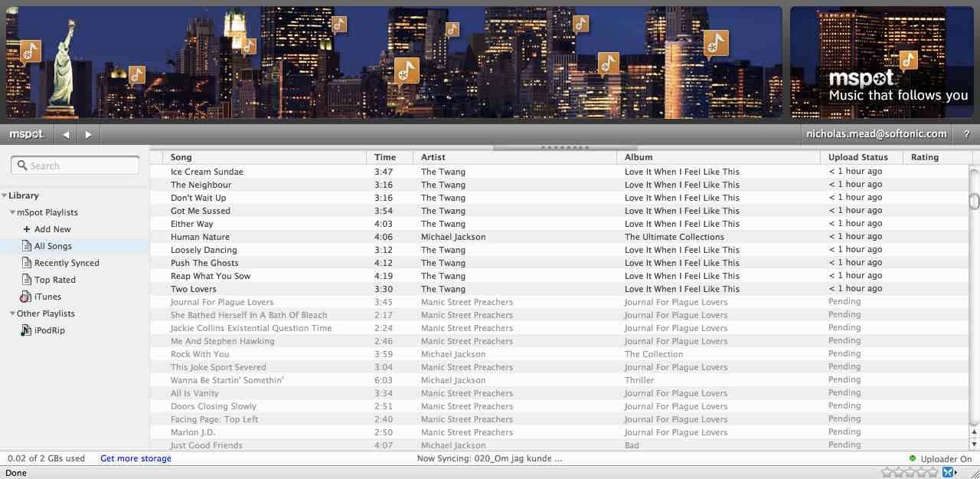Select the song Human Nature

click(200, 237)
